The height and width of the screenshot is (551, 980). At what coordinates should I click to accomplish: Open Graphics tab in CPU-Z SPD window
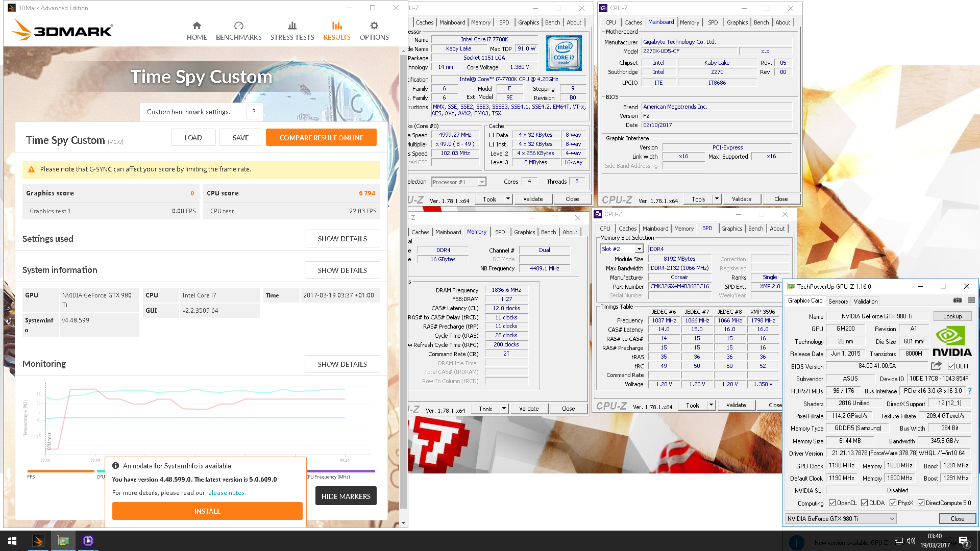pos(731,229)
